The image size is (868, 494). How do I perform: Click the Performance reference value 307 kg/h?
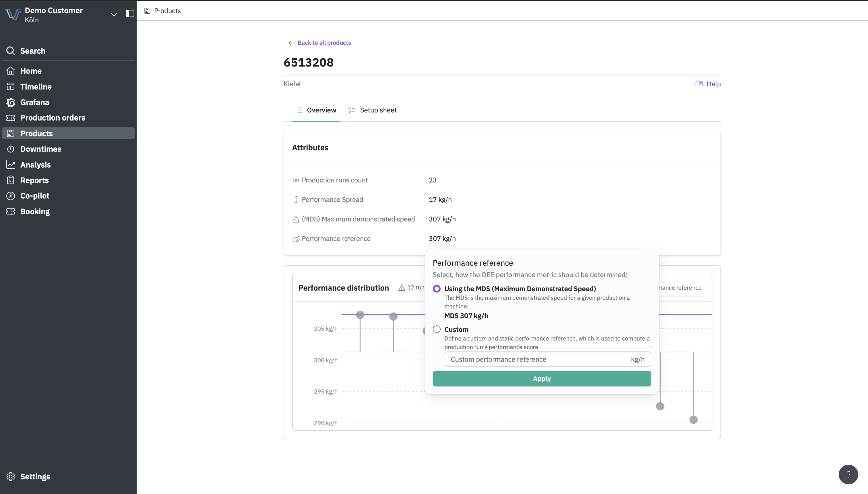point(442,238)
